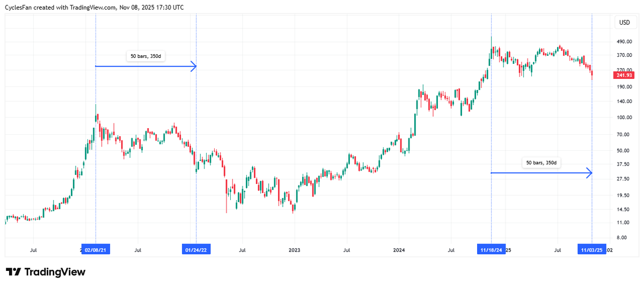Image resolution: width=644 pixels, height=287 pixels.
Task: Select the upper-left '50 bars, 350d' label
Action: click(x=145, y=56)
